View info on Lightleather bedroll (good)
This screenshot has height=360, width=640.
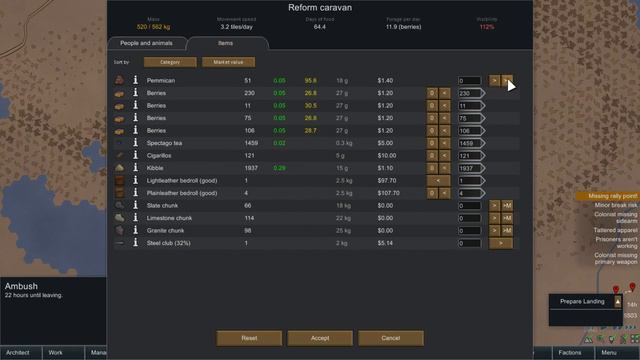(x=136, y=180)
